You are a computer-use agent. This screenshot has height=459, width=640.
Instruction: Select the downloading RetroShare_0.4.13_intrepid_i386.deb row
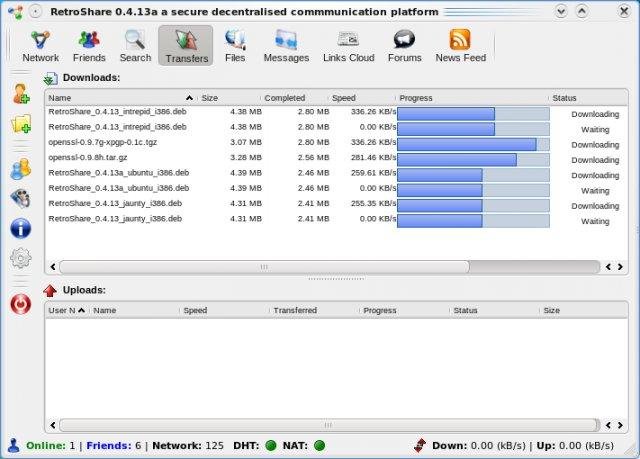pyautogui.click(x=336, y=112)
